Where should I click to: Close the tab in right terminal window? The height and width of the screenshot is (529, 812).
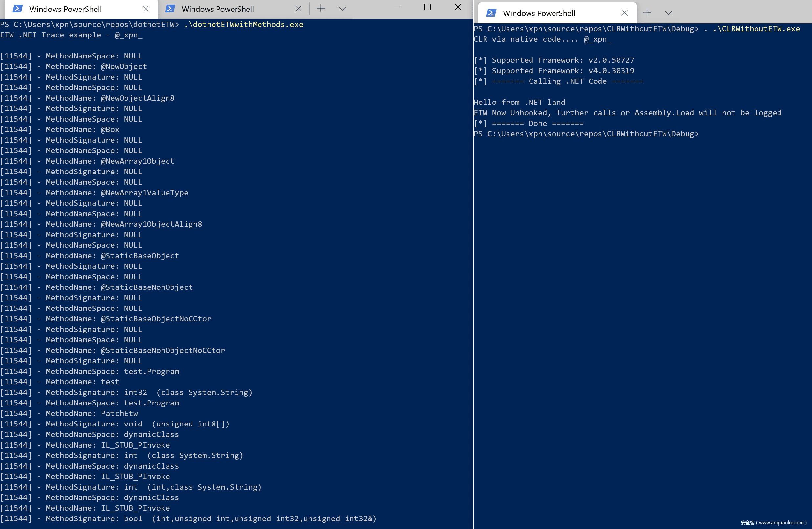[625, 13]
